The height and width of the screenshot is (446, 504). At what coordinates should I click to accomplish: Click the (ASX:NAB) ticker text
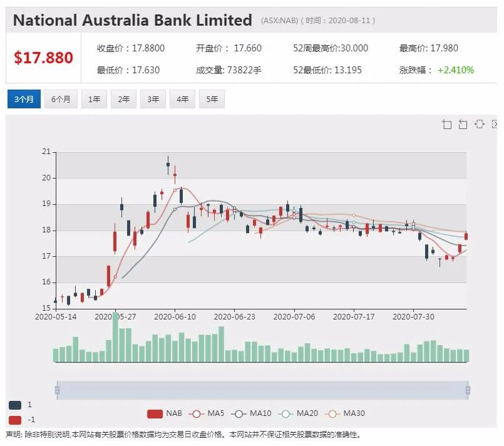click(x=280, y=21)
